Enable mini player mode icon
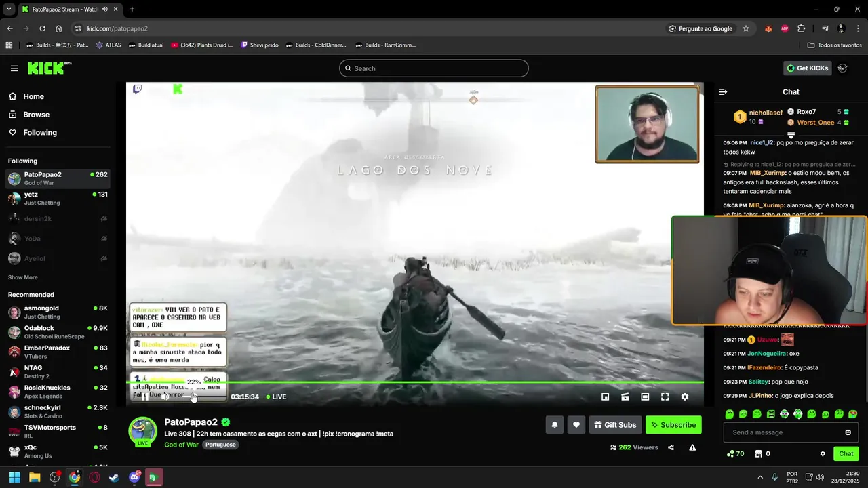Viewport: 868px width, 488px height. [606, 396]
